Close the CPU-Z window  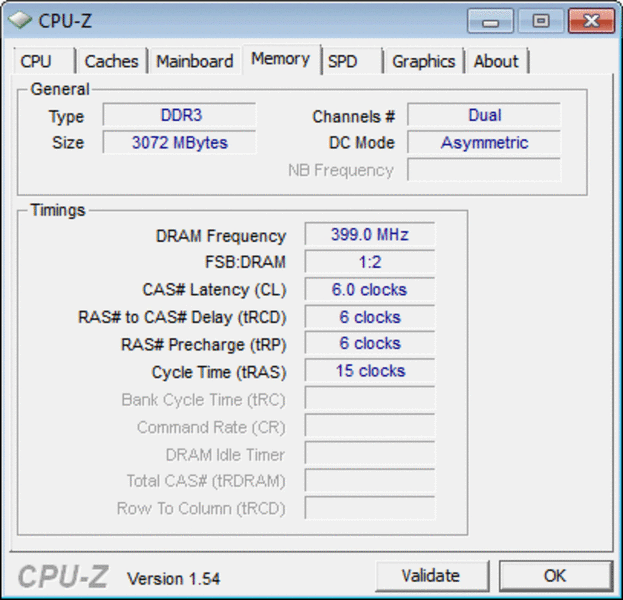point(591,21)
